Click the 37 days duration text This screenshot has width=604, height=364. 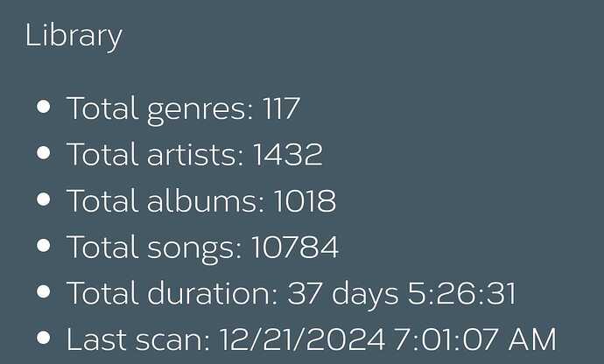pos(343,295)
